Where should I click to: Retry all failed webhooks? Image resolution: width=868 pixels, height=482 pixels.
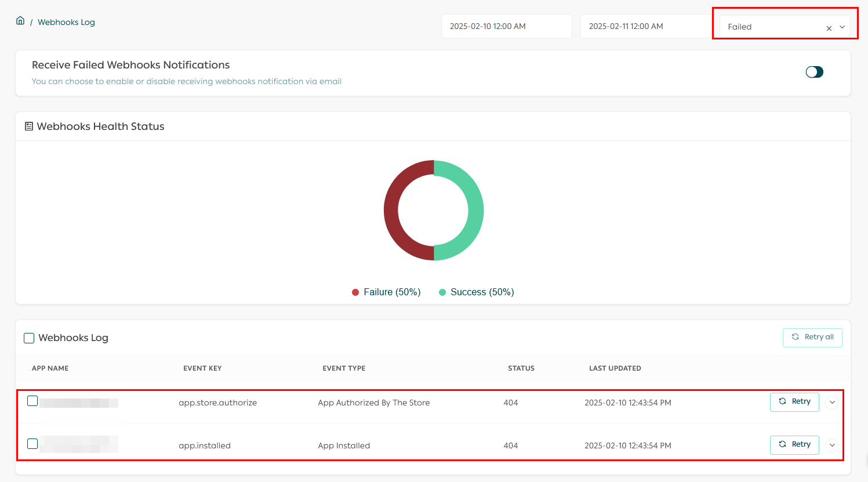[812, 338]
